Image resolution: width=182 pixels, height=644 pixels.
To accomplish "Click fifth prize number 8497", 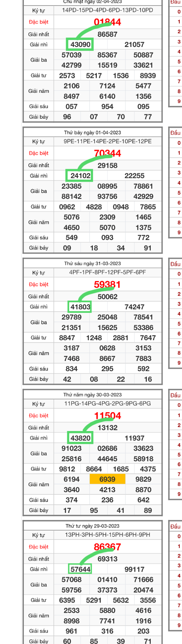I will pos(71,96).
